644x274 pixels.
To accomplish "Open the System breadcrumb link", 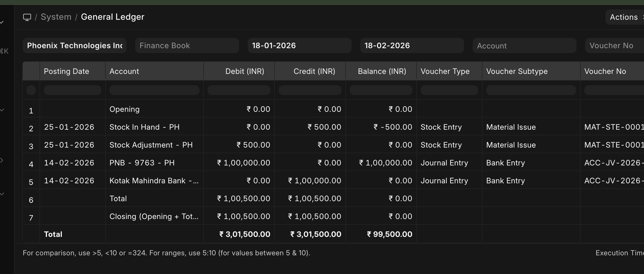I will (56, 17).
